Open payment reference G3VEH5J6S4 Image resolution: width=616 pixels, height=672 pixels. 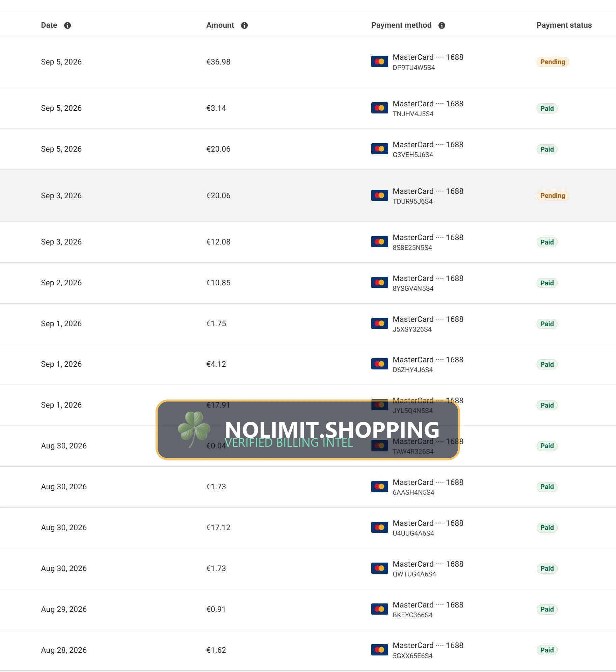click(x=413, y=155)
